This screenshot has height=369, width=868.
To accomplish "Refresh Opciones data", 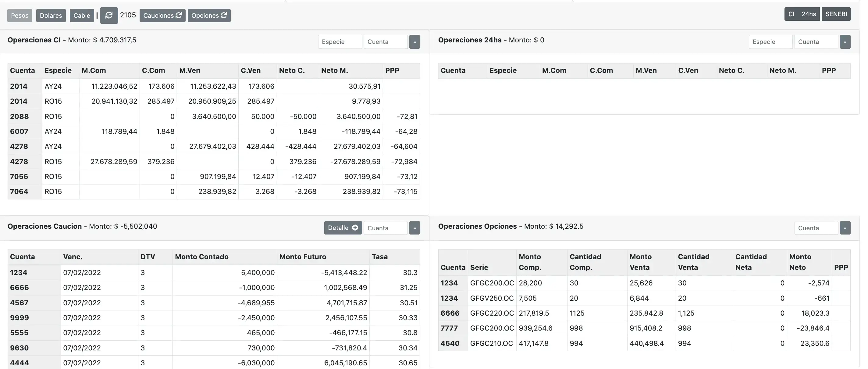I will point(209,16).
